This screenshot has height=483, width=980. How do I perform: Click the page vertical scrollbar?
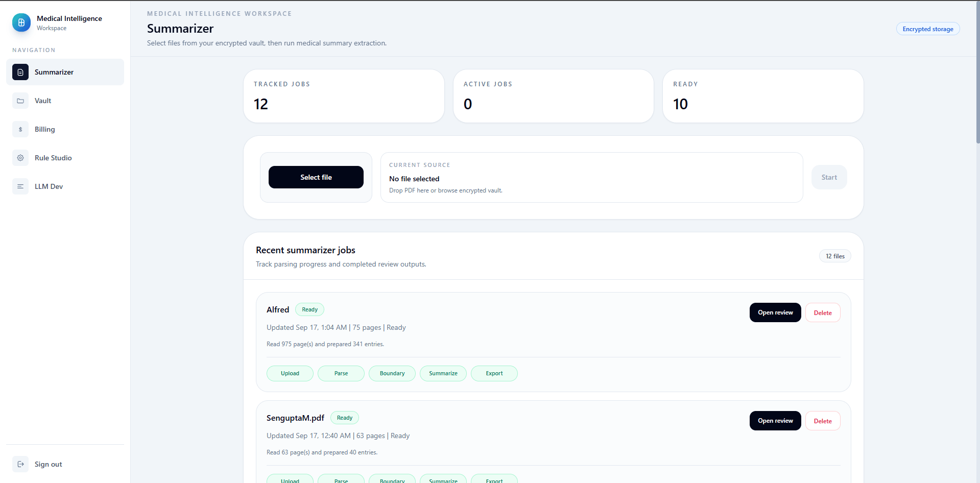click(977, 71)
